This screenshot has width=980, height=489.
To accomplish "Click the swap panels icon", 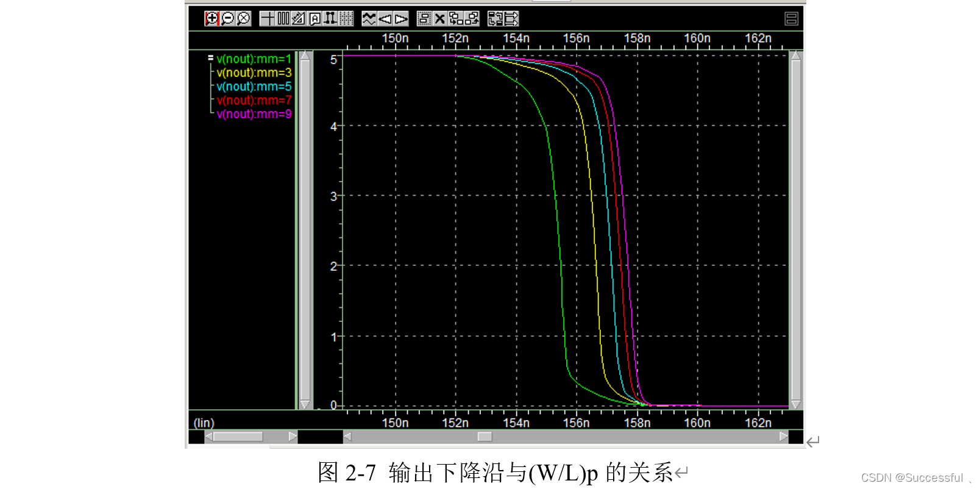I will click(495, 19).
